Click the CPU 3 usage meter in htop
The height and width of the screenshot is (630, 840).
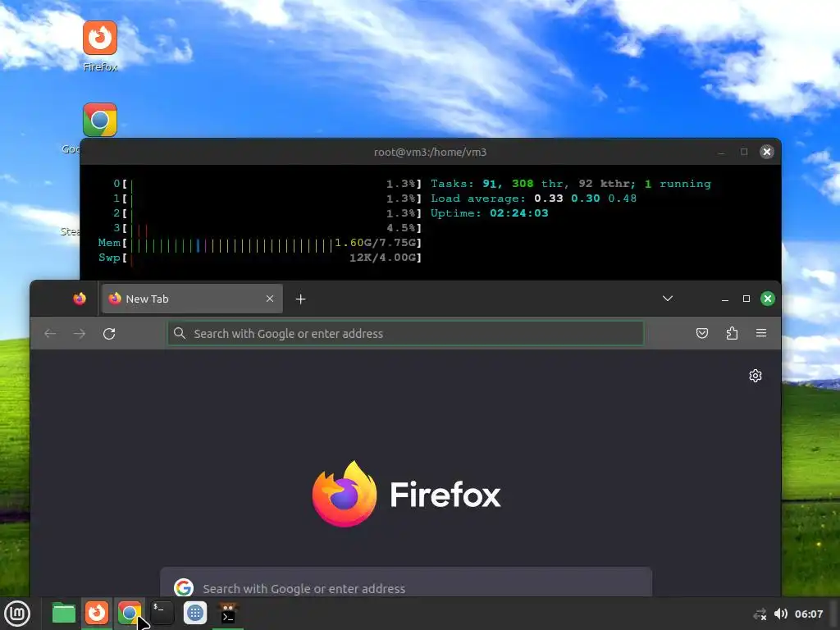coord(267,228)
